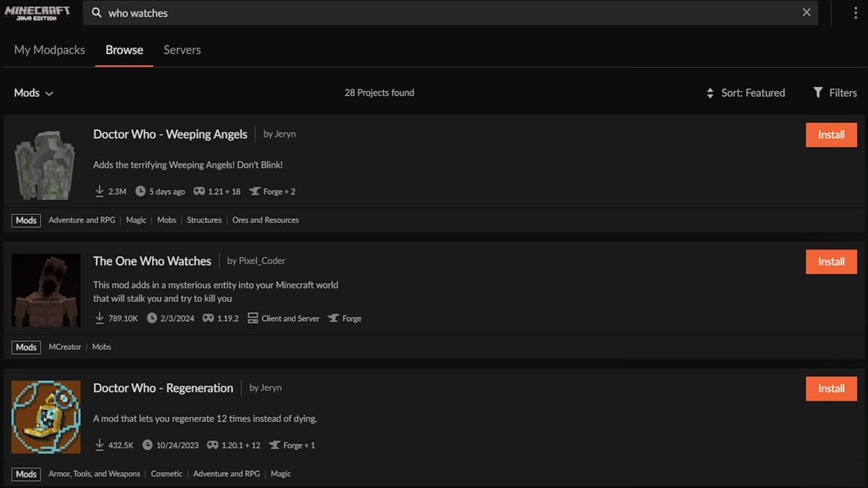Screen dimensions: 868x488
Task: Switch to the Servers tab
Action: tap(182, 49)
